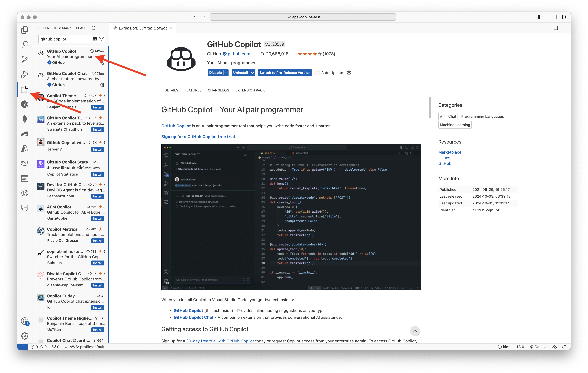Viewport: 588px width, 373px height.
Task: Click the scroll-to-top circle button
Action: (415, 331)
